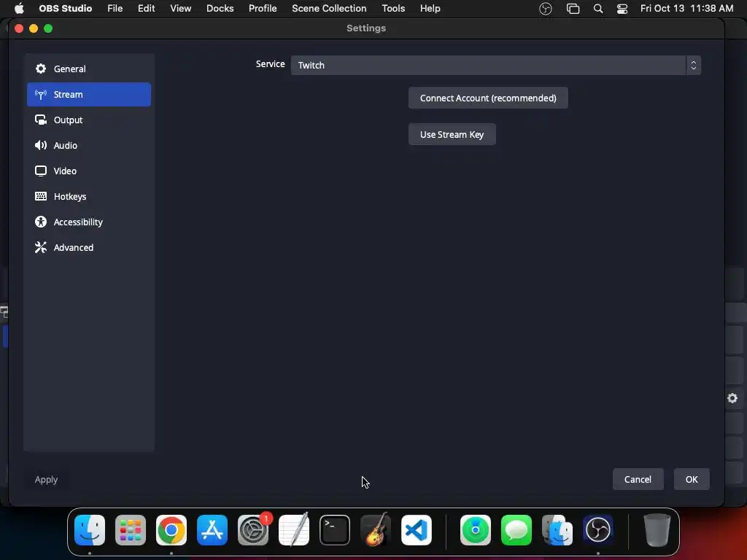747x560 pixels.
Task: Open the Scene Collection menu
Action: (x=329, y=9)
